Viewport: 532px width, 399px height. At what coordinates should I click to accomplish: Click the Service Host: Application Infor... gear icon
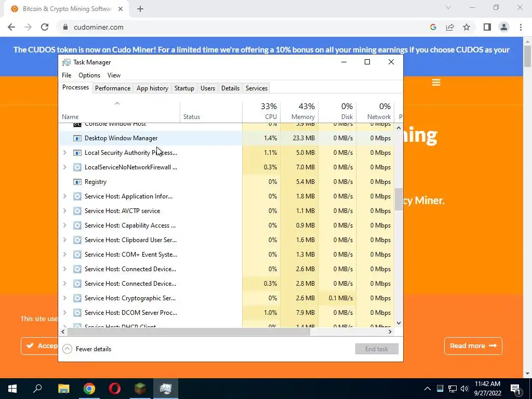pos(77,196)
